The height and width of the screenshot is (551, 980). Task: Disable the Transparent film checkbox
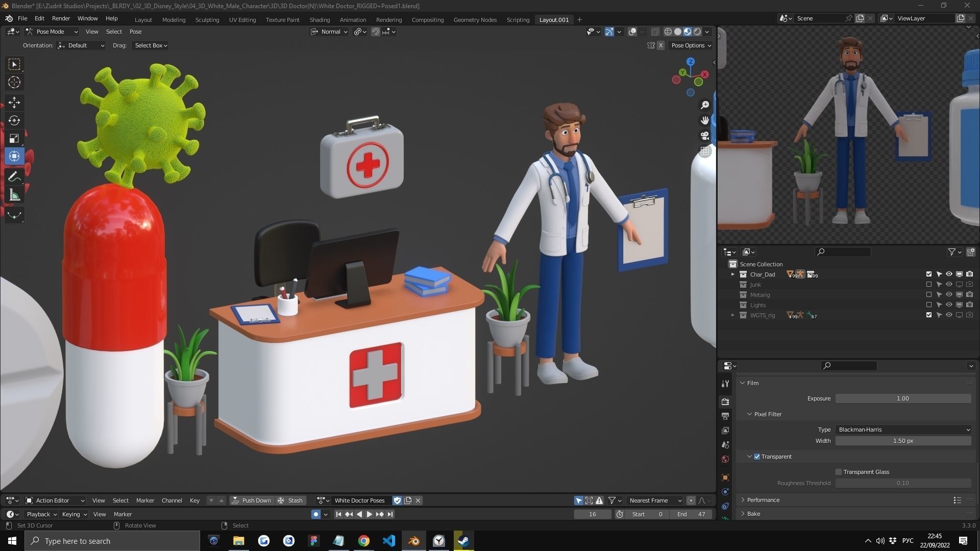[x=757, y=457]
